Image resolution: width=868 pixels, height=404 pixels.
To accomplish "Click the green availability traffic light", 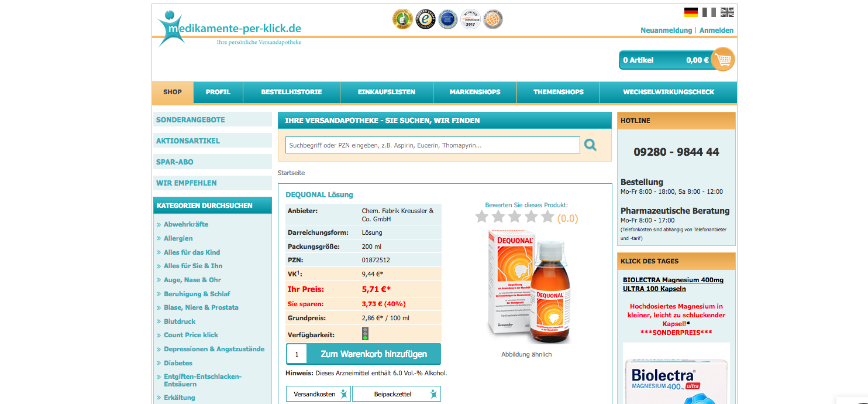I will [366, 334].
